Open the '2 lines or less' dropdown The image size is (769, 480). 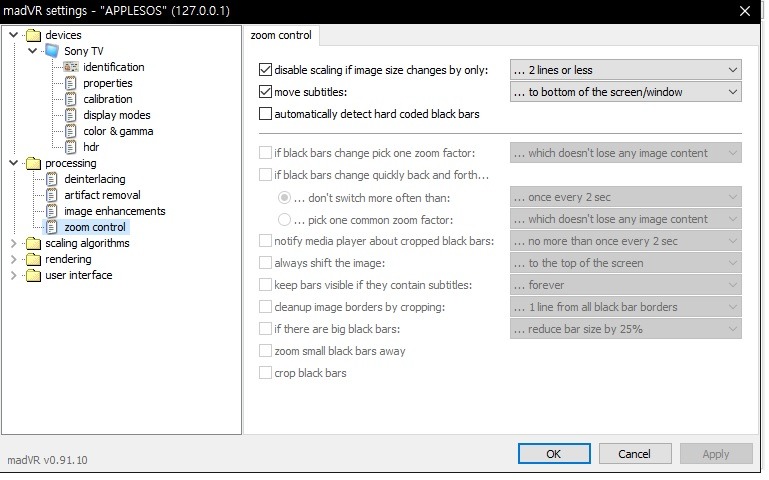[x=625, y=70]
